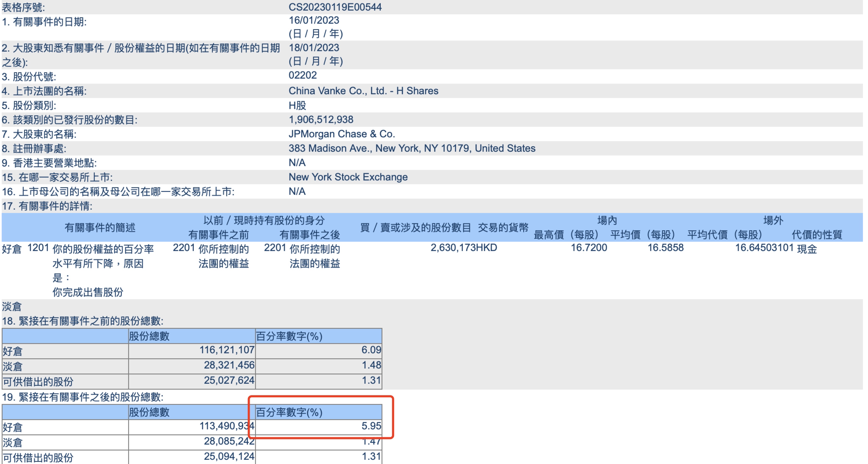Click shareholder name JPMorgan Chase & Co.
Image resolution: width=868 pixels, height=464 pixels.
(x=341, y=134)
